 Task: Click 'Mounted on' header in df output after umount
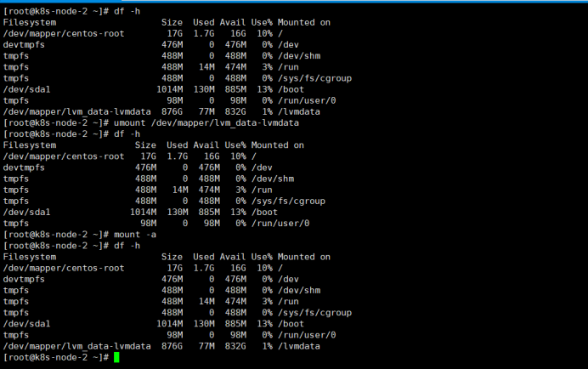point(278,145)
